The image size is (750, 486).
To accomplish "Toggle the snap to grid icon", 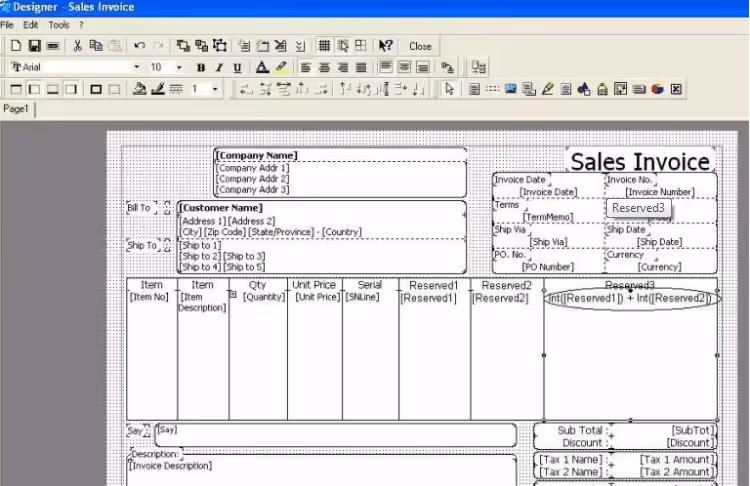I will [342, 46].
